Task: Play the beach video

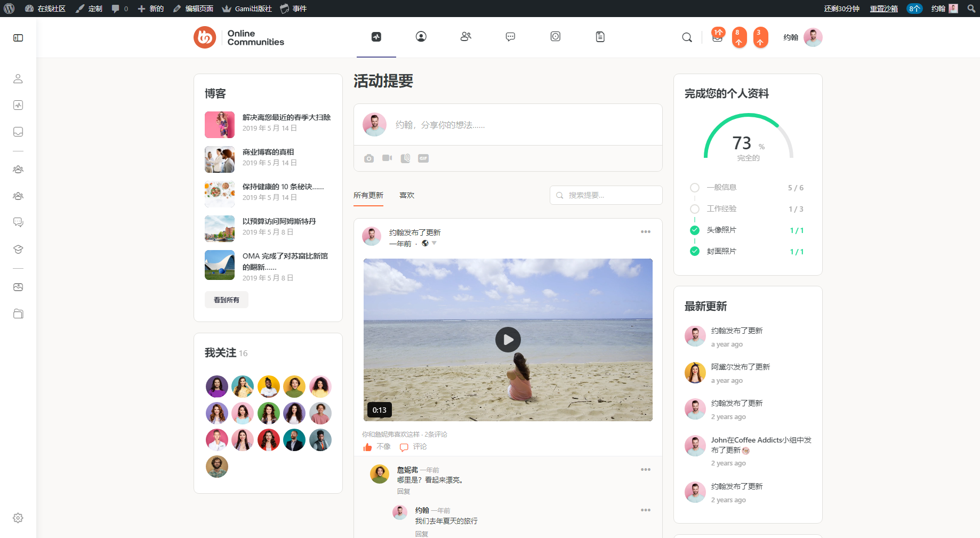Action: tap(508, 340)
